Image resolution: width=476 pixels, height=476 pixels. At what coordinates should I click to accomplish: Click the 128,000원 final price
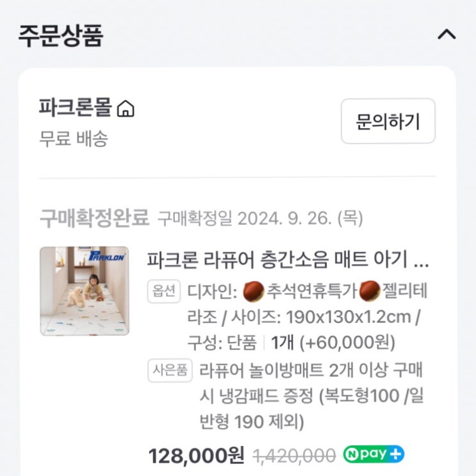click(196, 455)
